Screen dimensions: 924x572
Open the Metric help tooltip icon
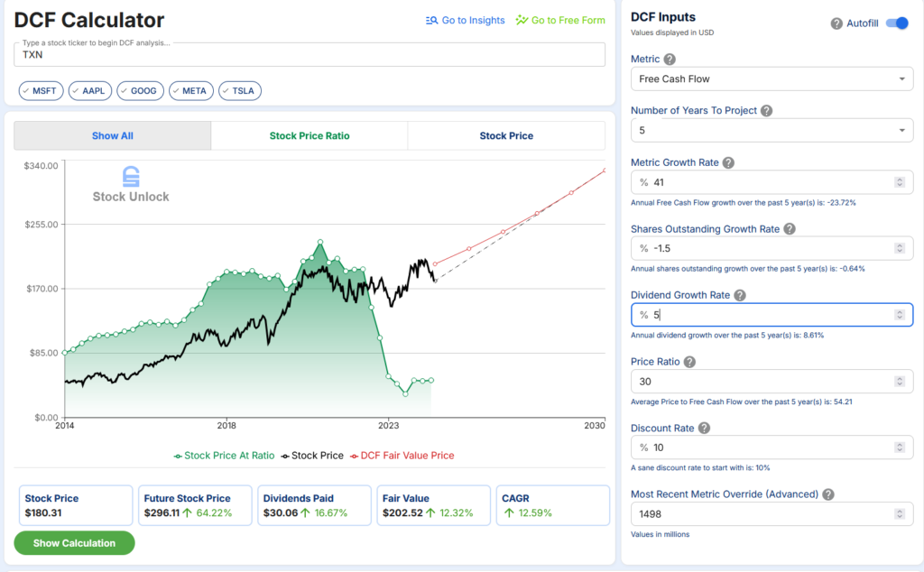670,59
